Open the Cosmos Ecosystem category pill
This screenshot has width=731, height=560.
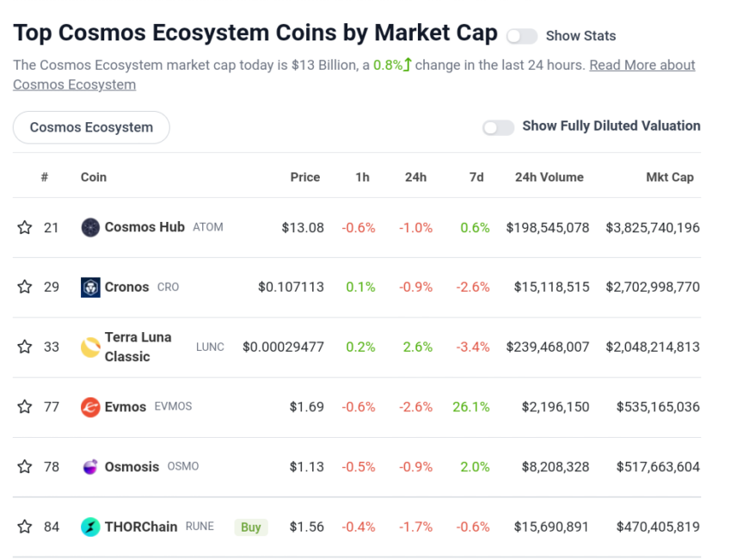pyautogui.click(x=91, y=127)
